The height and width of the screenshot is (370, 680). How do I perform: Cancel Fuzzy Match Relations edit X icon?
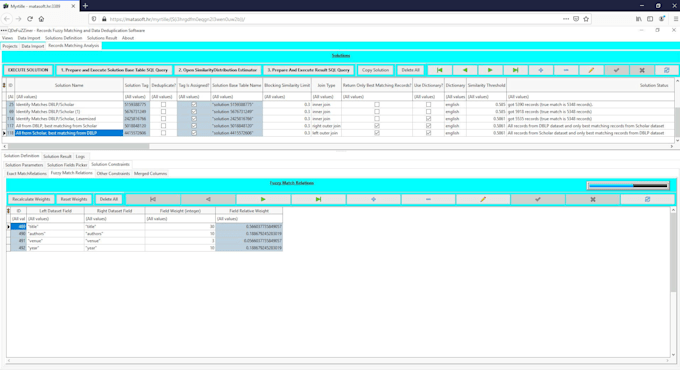tap(593, 199)
